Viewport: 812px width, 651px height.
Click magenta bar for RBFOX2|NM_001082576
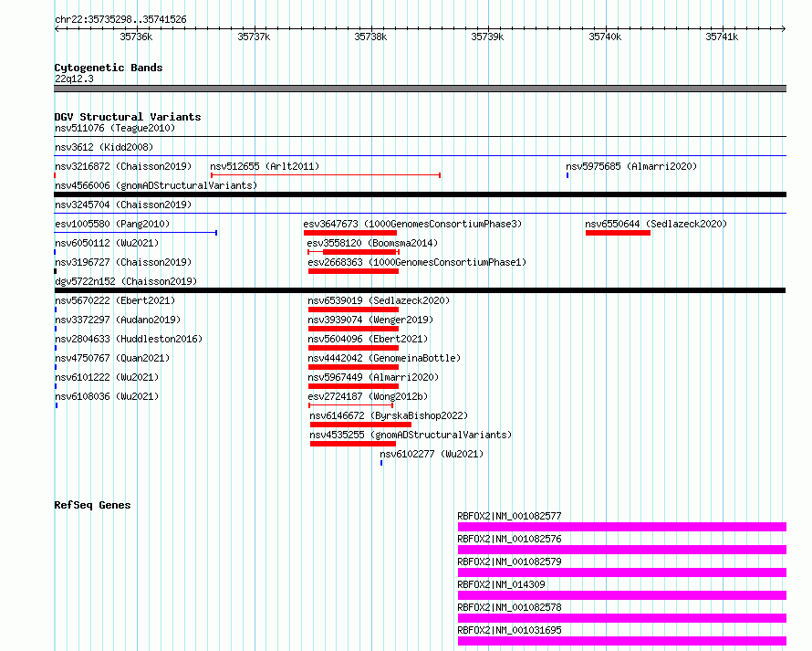tap(622, 550)
